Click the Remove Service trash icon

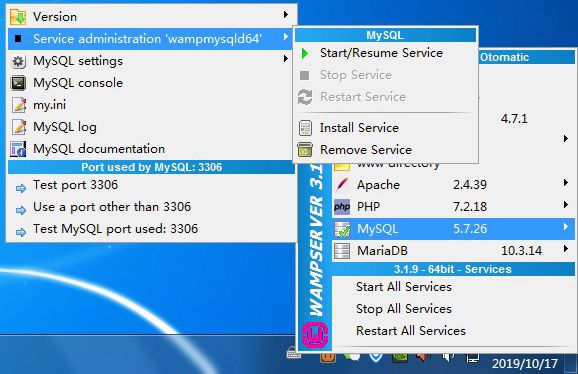coord(305,150)
